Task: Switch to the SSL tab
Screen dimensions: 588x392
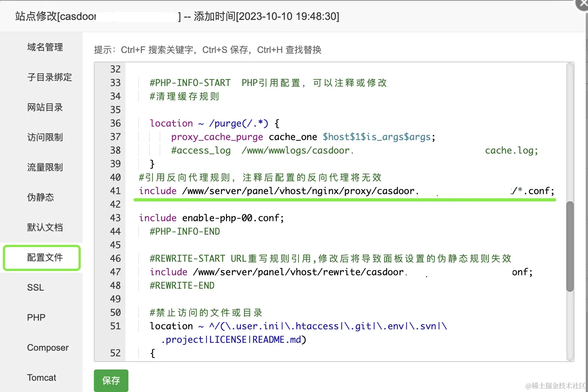Action: click(x=36, y=288)
